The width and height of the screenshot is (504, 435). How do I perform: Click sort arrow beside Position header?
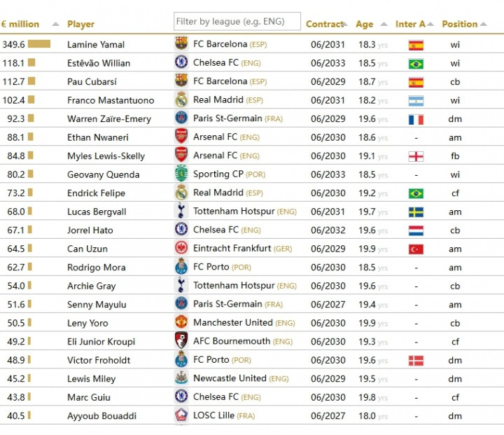point(483,25)
